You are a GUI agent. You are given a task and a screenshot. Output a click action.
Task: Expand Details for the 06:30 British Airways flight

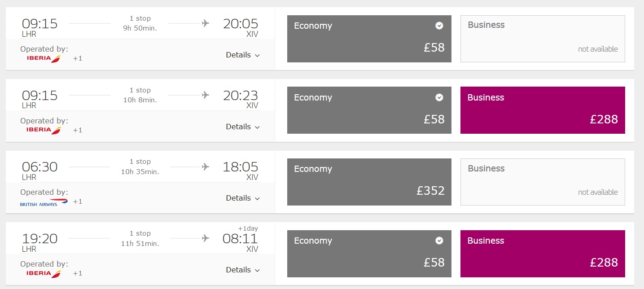(243, 198)
